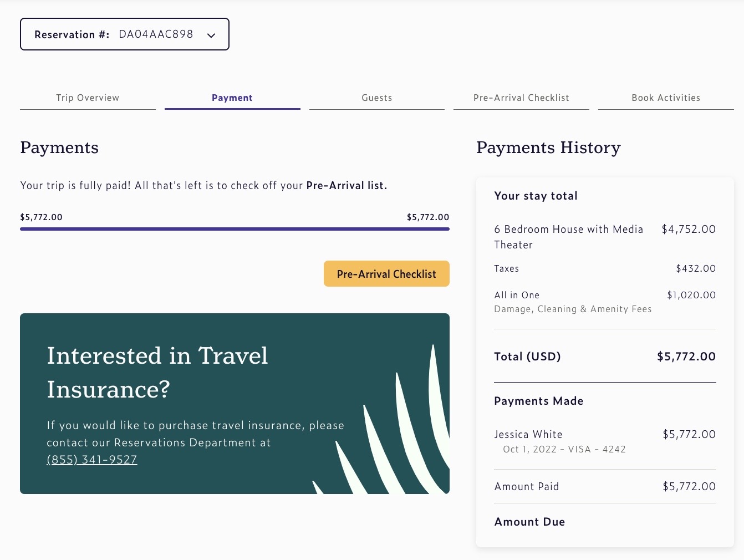This screenshot has height=560, width=744.
Task: Go to the Pre-Arrival Checklist tab
Action: 521,98
